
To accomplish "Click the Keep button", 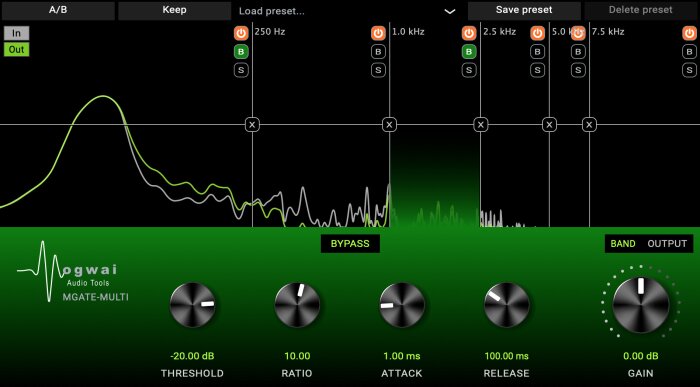I will click(x=175, y=10).
